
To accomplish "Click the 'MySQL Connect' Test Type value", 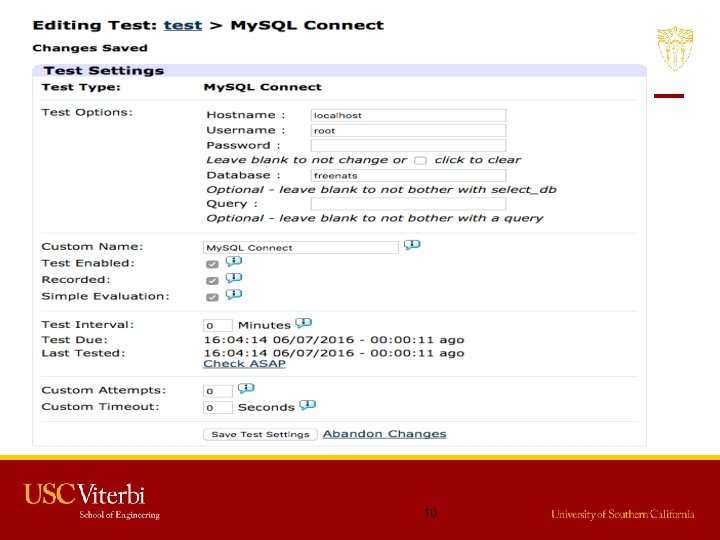I will tap(263, 87).
